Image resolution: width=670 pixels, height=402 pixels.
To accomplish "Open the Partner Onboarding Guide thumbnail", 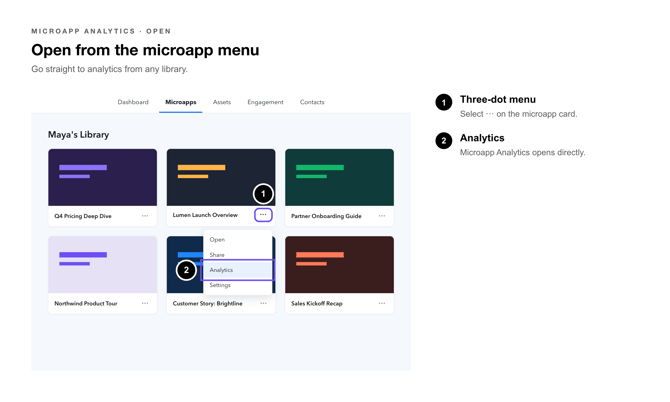I will tap(339, 177).
